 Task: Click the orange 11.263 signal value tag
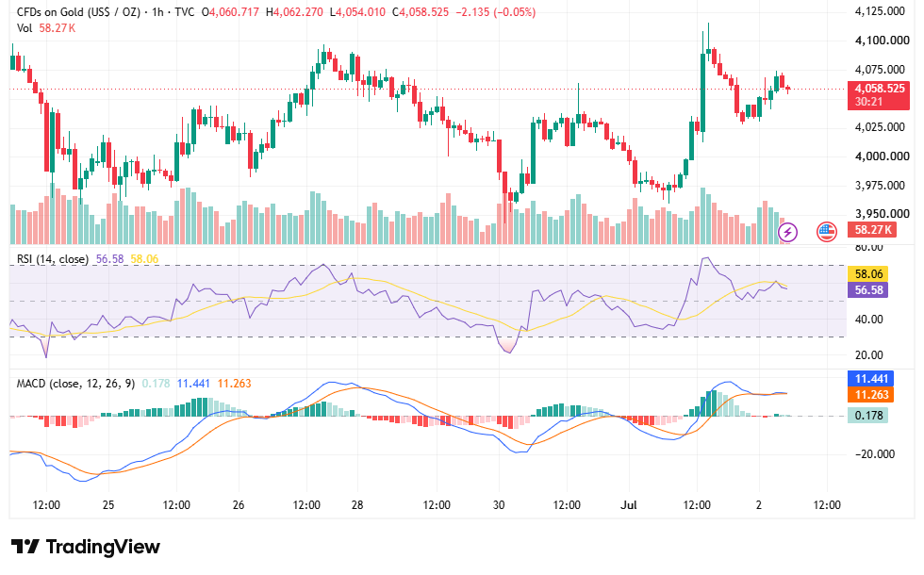pos(870,395)
